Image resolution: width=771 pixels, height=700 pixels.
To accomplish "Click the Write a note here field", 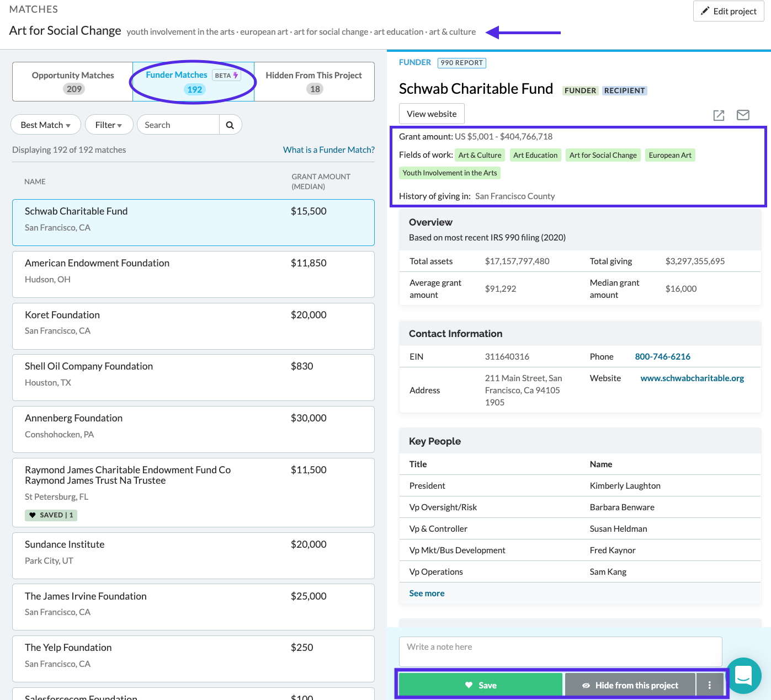I will [561, 651].
